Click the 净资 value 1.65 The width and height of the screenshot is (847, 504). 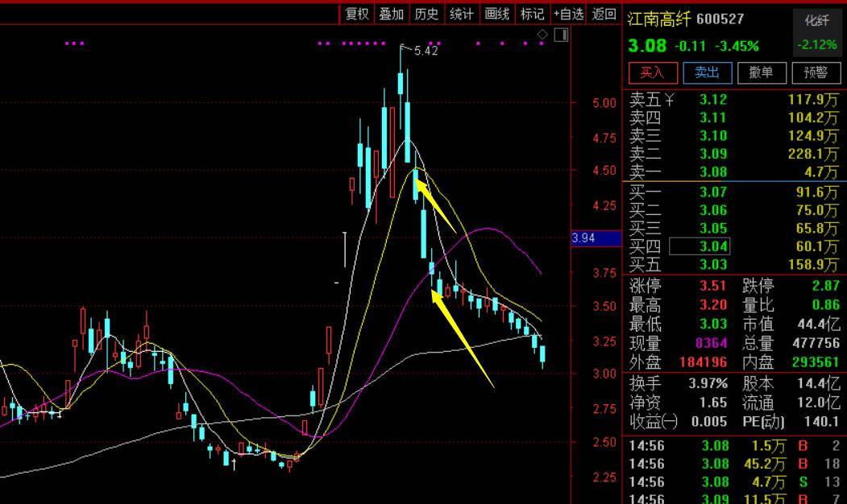[x=713, y=403]
